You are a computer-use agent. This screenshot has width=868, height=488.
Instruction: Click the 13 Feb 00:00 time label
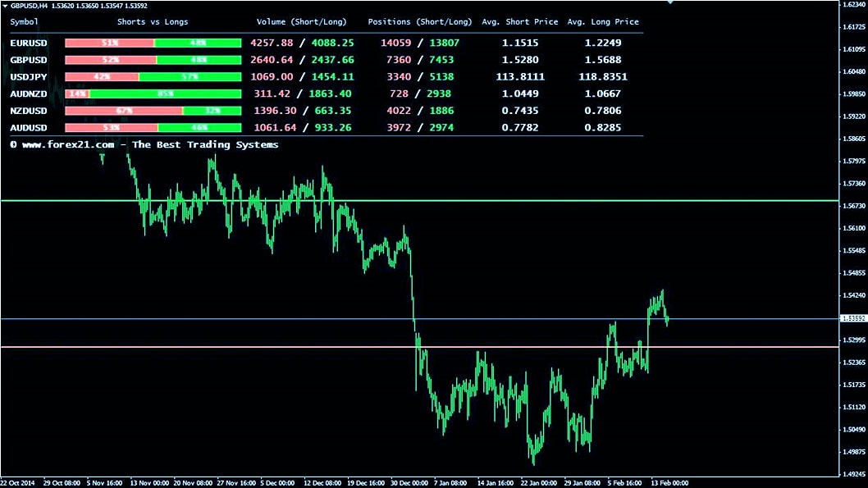point(669,483)
